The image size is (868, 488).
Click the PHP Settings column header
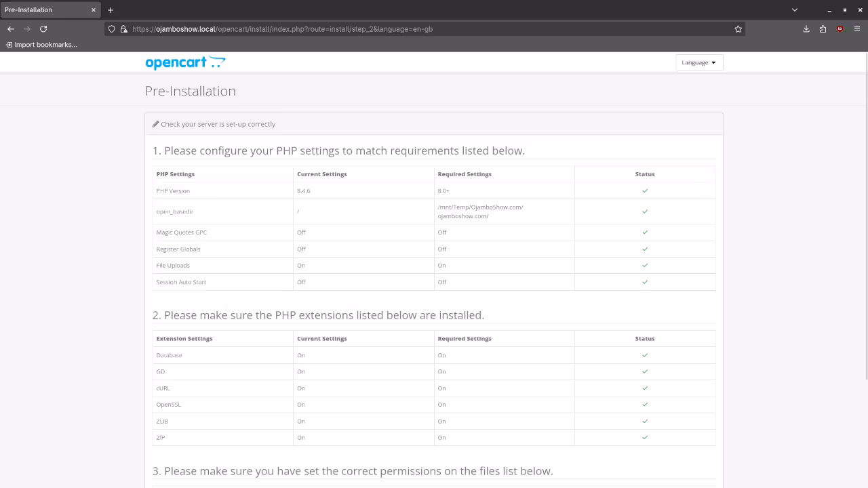pyautogui.click(x=176, y=174)
